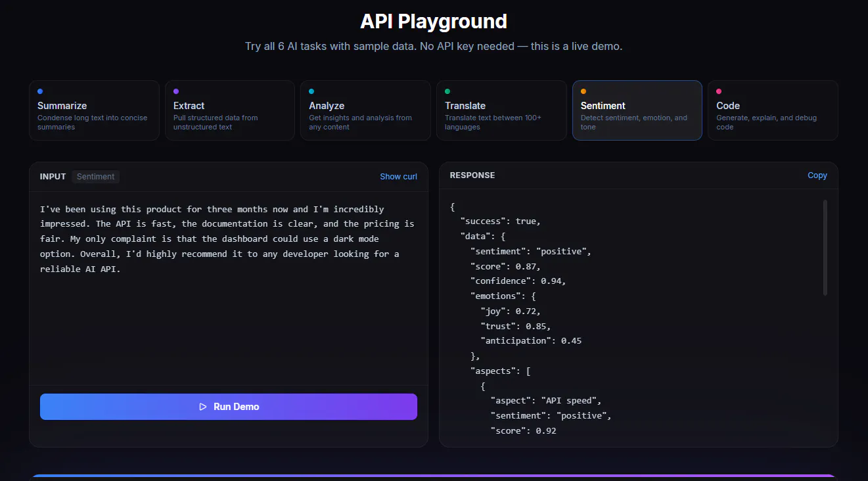Click the green dot on Translate card
The width and height of the screenshot is (868, 481).
447,91
